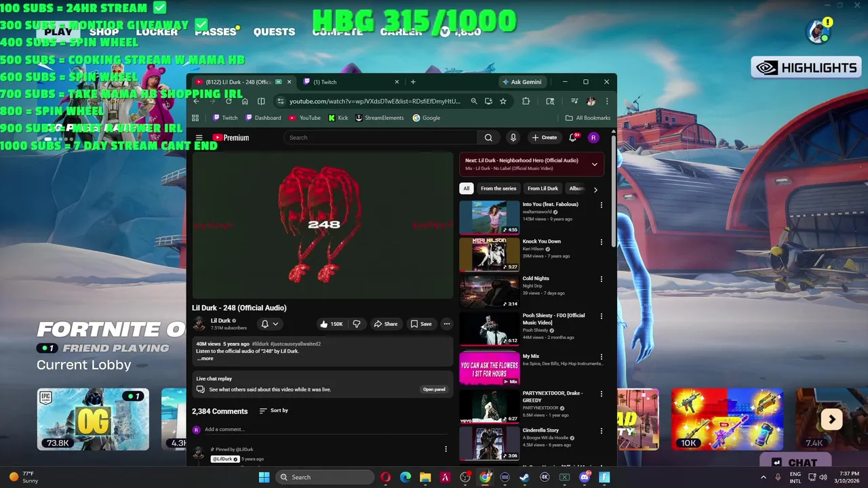Click the Chrome address bar URL
Image resolution: width=868 pixels, height=488 pixels.
[x=374, y=101]
